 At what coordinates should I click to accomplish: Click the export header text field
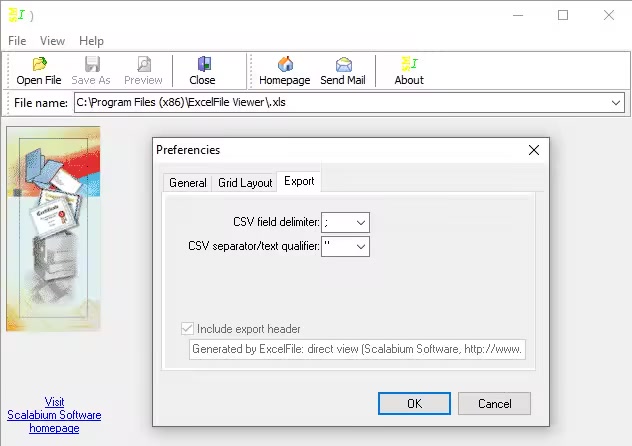pyautogui.click(x=358, y=350)
